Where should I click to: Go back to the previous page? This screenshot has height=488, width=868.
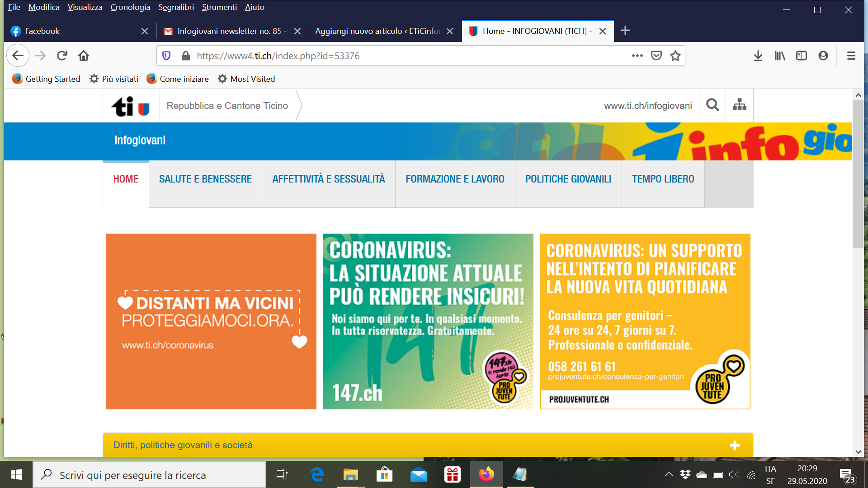click(18, 56)
